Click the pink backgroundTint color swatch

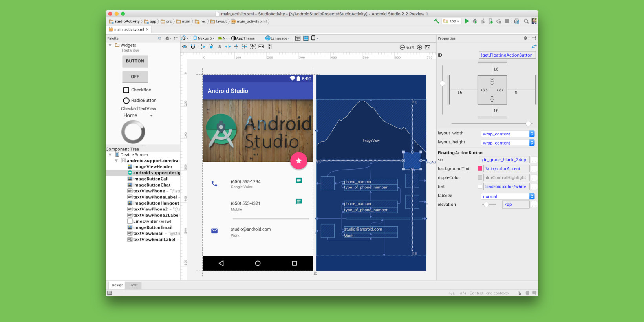point(479,169)
